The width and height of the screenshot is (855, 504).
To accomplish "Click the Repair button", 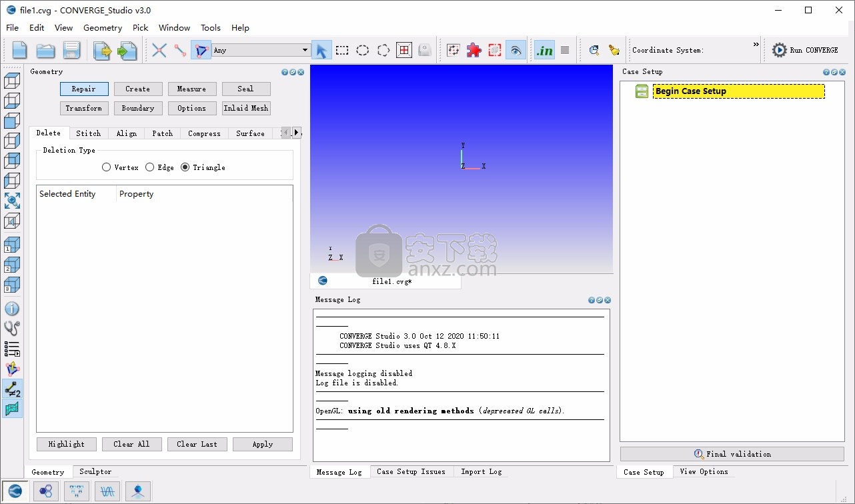I will [83, 89].
